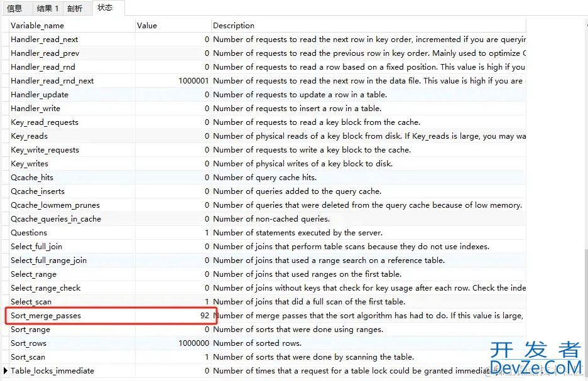Select the Table_locks_immediate row name
The height and width of the screenshot is (381, 588).
(53, 371)
